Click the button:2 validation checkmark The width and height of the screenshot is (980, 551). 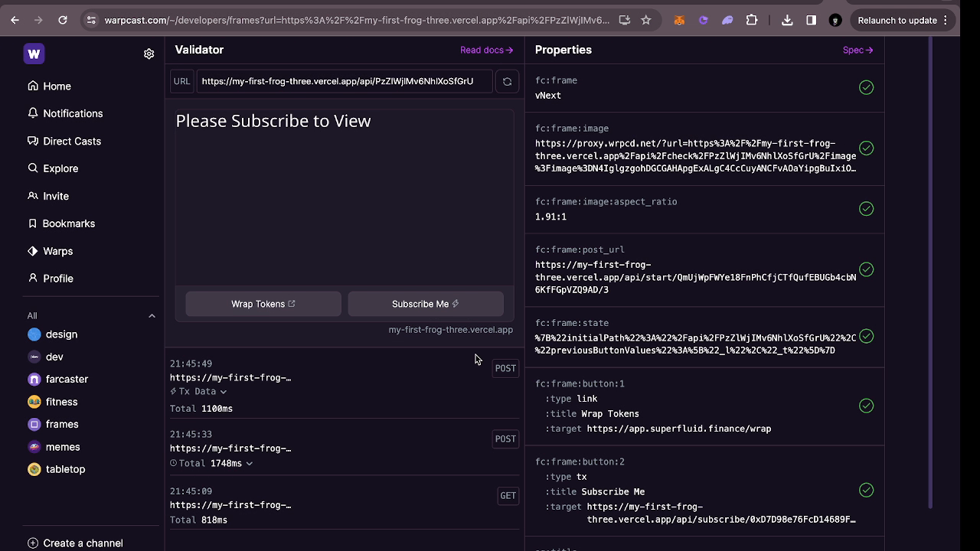tap(866, 490)
